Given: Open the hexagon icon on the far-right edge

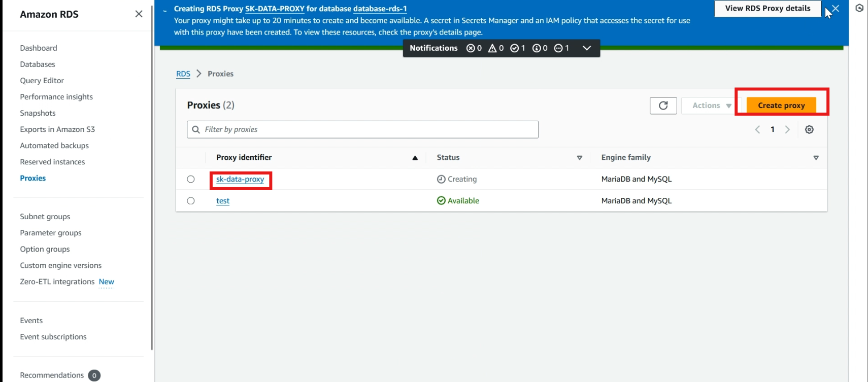Looking at the screenshot, I should 859,8.
